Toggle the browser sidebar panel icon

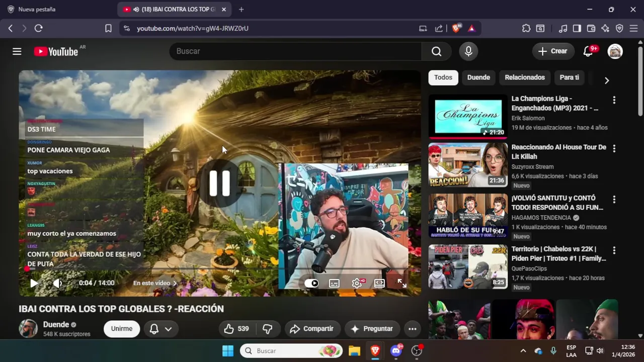(x=577, y=29)
